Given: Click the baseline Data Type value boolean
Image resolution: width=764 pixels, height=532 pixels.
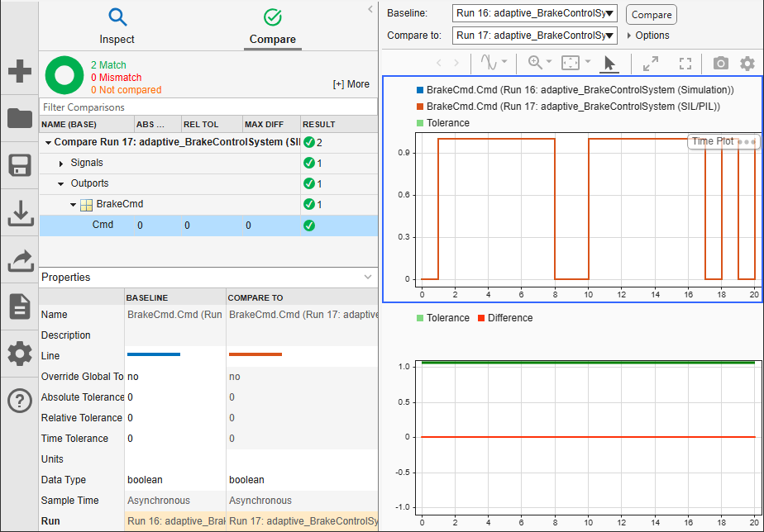Looking at the screenshot, I should click(x=146, y=480).
